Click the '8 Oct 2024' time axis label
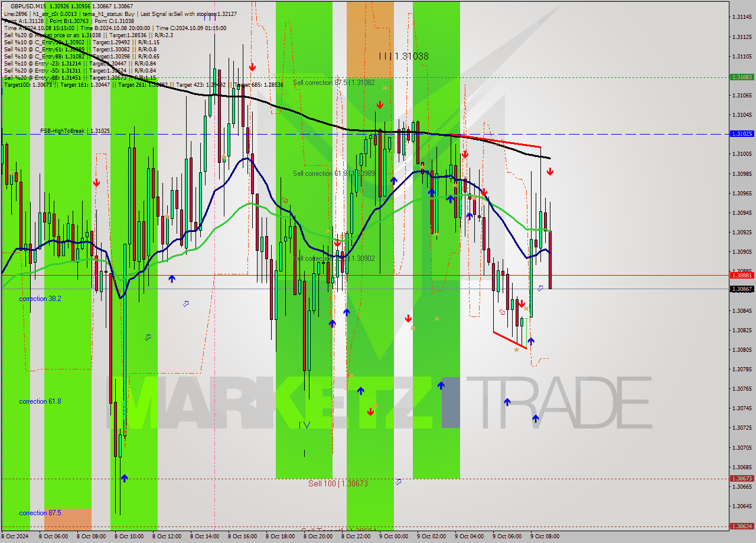The image size is (756, 543). tap(15, 537)
